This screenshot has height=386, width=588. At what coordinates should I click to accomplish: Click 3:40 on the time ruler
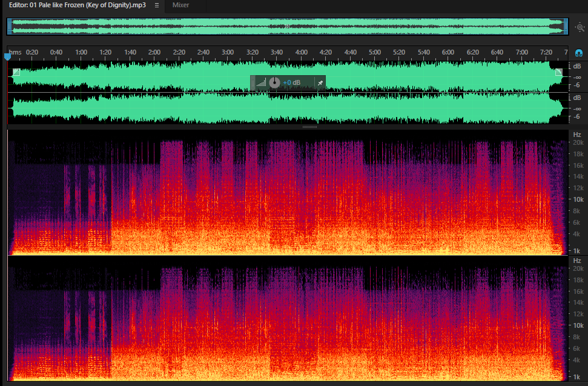click(277, 52)
